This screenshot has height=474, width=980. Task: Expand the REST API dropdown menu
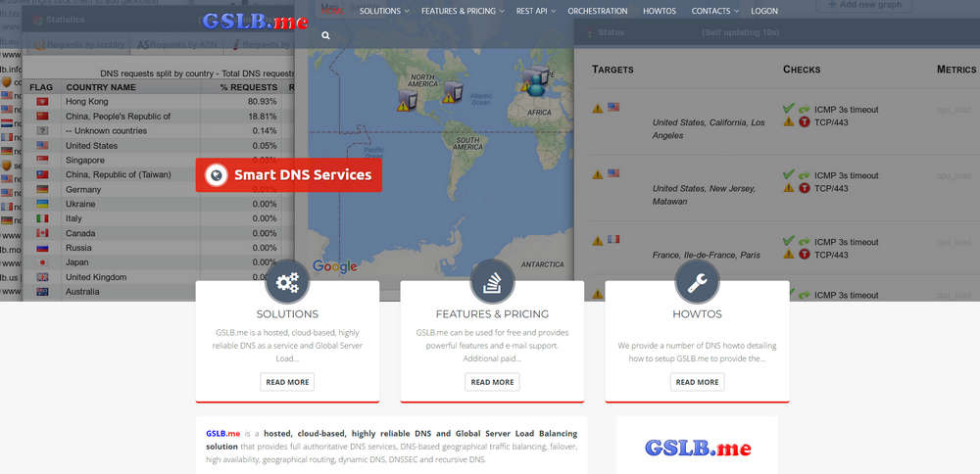[x=536, y=11]
